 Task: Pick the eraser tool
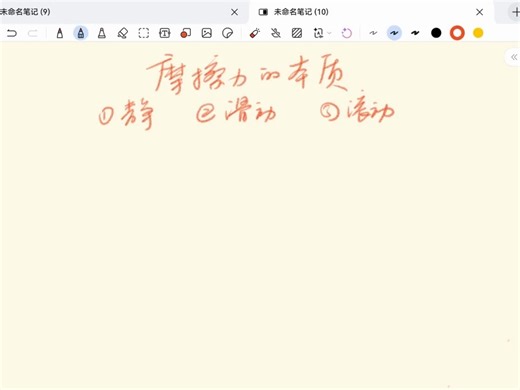[x=123, y=33]
